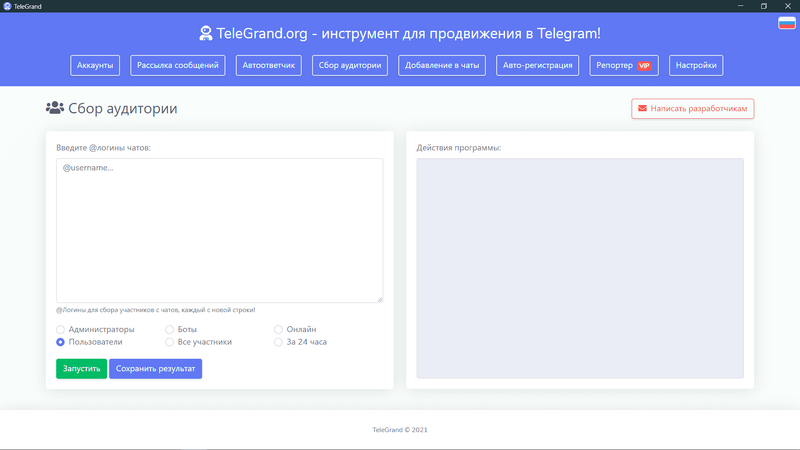Screen dimensions: 800x450
Task: Click the Russian flag language icon
Action: click(787, 23)
